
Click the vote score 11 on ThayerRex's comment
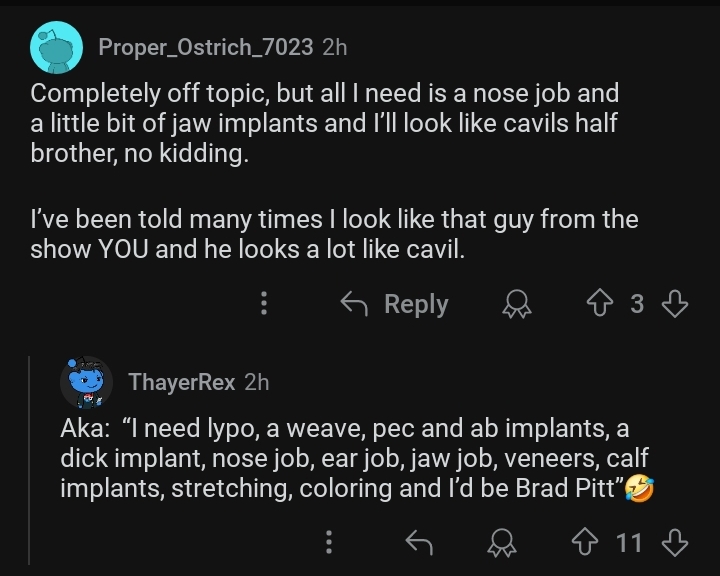tap(629, 543)
